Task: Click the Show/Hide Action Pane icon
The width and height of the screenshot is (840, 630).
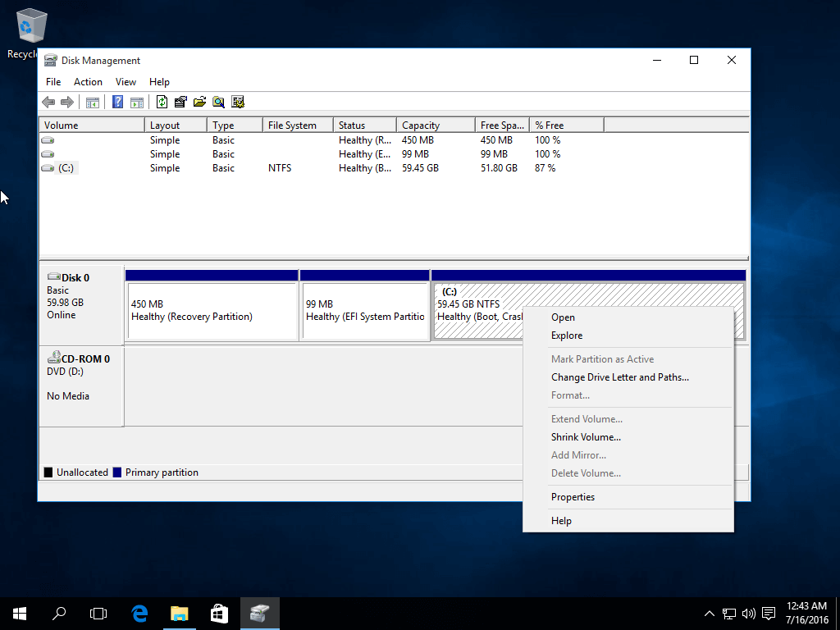Action: (x=137, y=103)
